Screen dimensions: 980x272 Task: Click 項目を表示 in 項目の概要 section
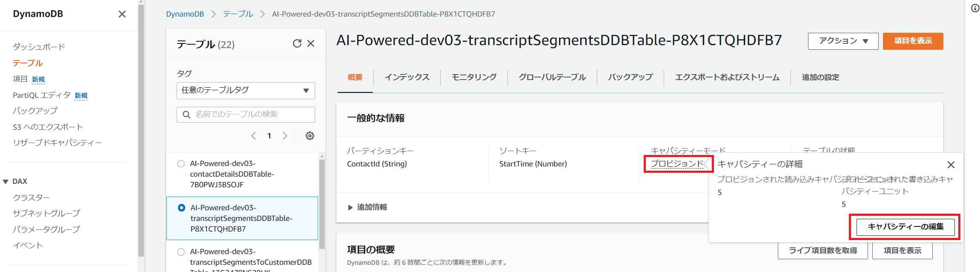(903, 250)
